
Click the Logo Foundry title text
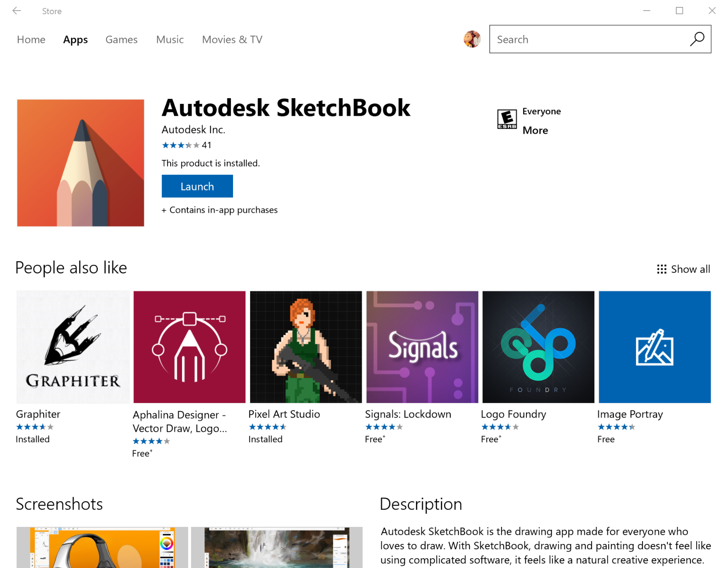[513, 414]
